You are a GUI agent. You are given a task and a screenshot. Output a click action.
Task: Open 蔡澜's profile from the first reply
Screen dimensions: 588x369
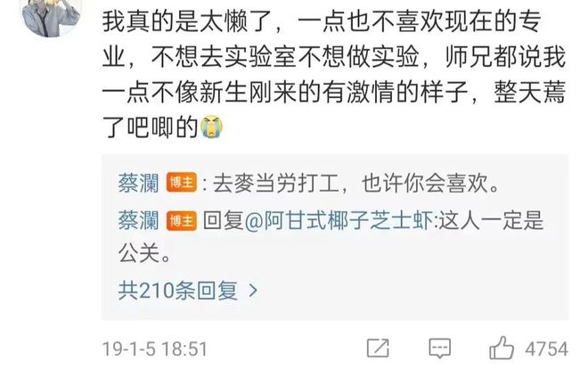tap(139, 183)
